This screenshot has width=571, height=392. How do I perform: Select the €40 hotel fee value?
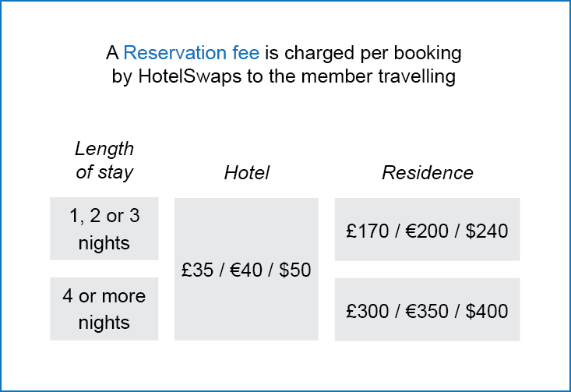pos(246,270)
